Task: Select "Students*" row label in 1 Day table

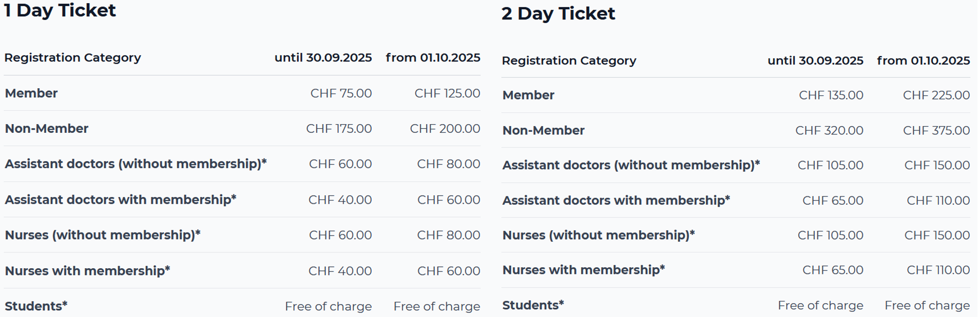Action: coord(36,306)
